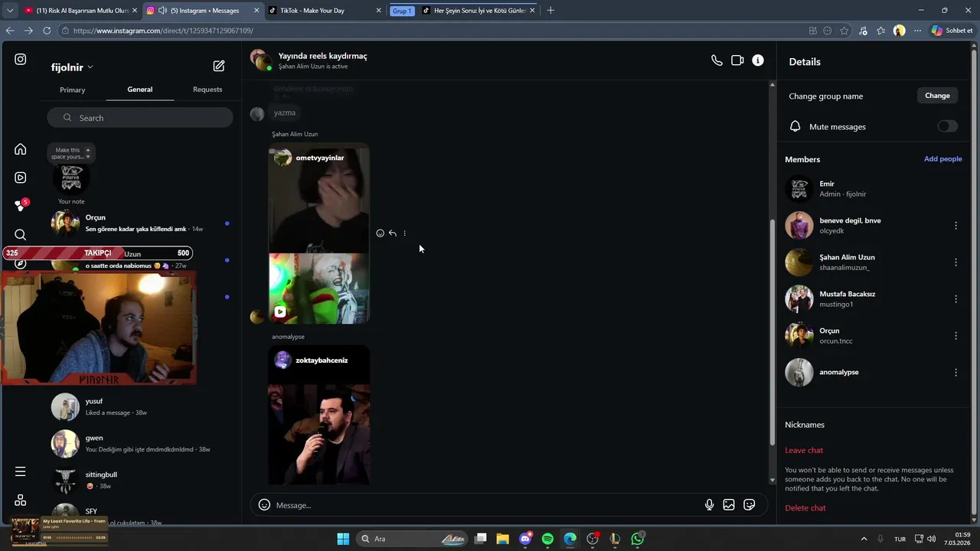Reply to the ometvyayinlar reel message
Viewport: 980px width, 551px height.
392,233
